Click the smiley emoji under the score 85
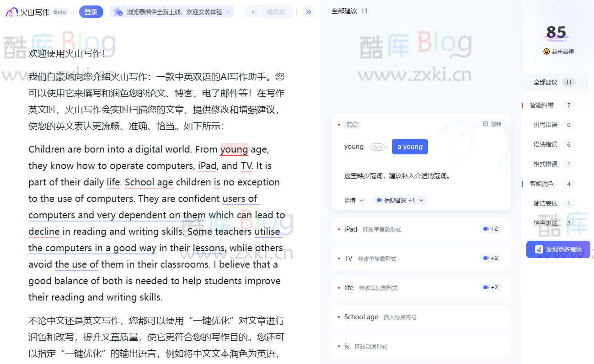This screenshot has height=364, width=594. 547,51
